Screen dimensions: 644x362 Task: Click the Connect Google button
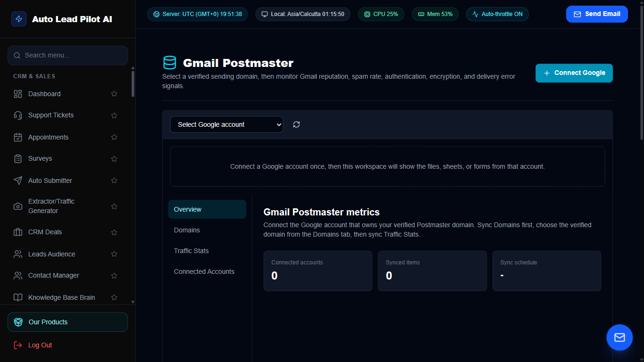coord(574,73)
